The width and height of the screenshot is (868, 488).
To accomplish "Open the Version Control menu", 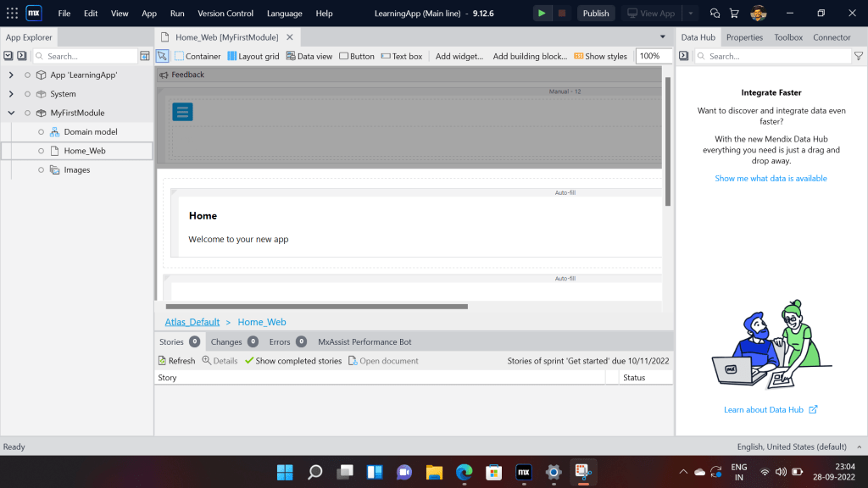I will pyautogui.click(x=225, y=14).
